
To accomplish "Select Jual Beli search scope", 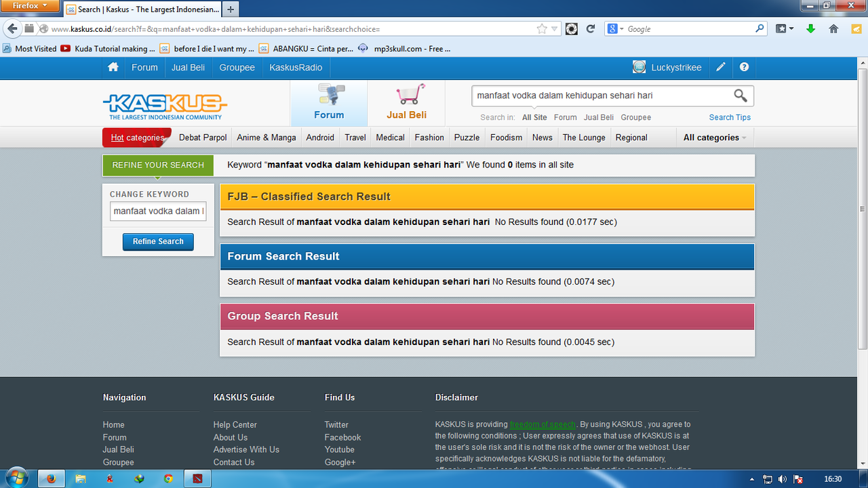I will click(599, 117).
